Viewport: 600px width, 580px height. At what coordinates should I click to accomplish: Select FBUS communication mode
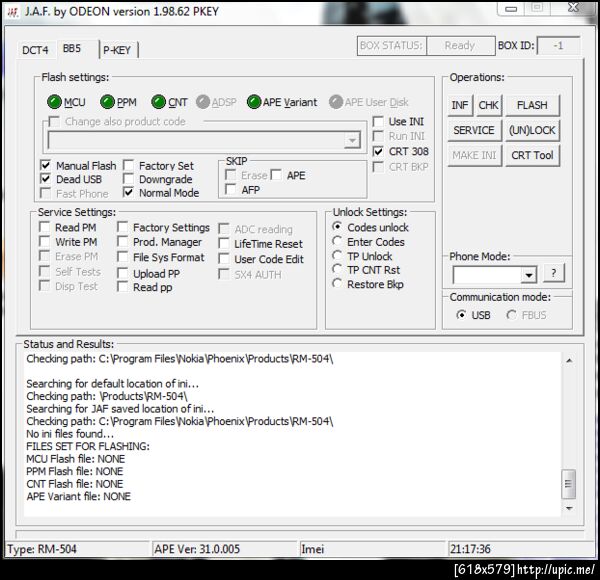511,314
